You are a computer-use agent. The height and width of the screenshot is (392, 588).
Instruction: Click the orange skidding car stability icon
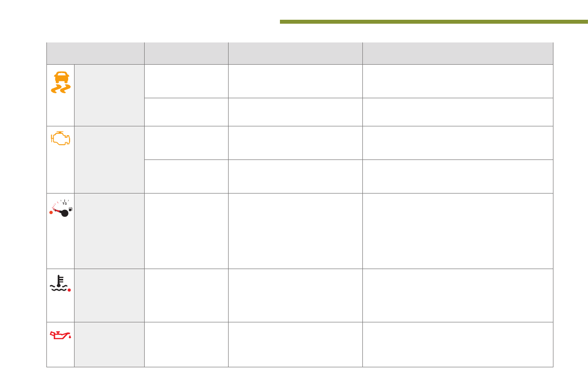point(61,82)
